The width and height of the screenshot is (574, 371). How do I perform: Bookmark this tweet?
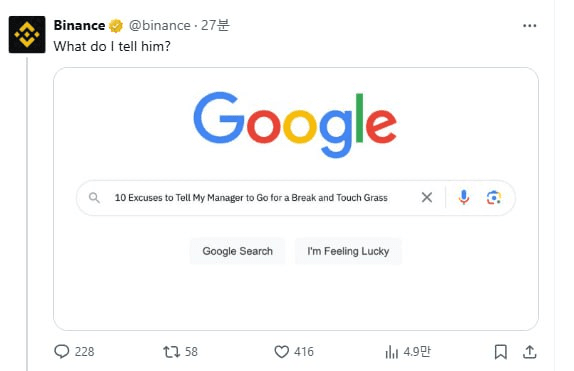coord(500,352)
